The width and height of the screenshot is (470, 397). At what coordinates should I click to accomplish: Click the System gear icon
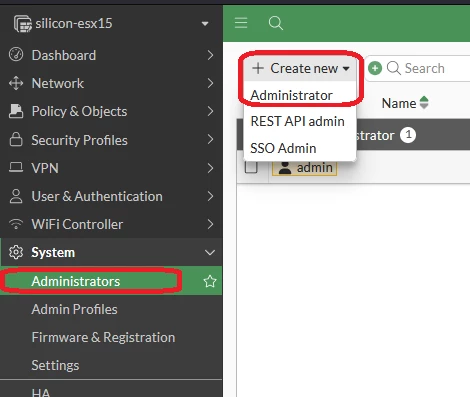pyautogui.click(x=16, y=252)
